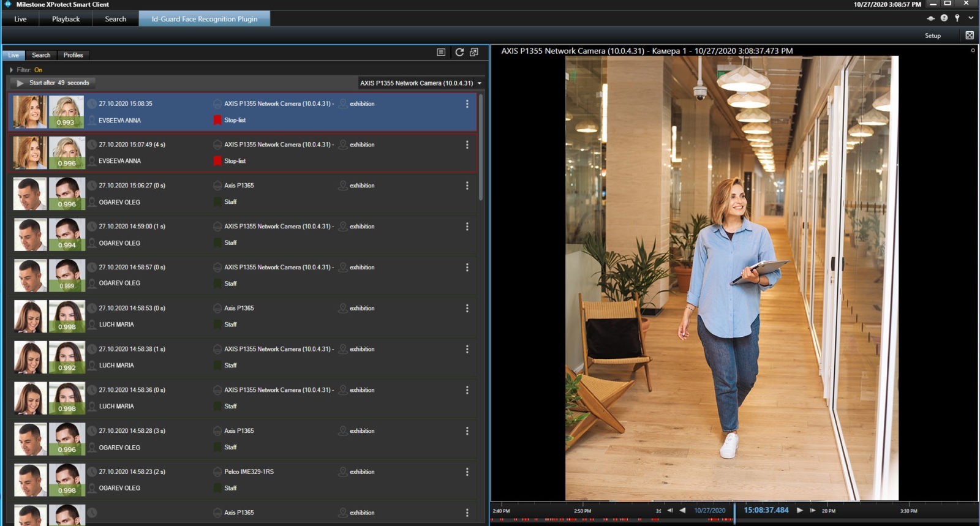980x526 pixels.
Task: Click the 10/27/2020 date on the timeline
Action: (x=709, y=511)
